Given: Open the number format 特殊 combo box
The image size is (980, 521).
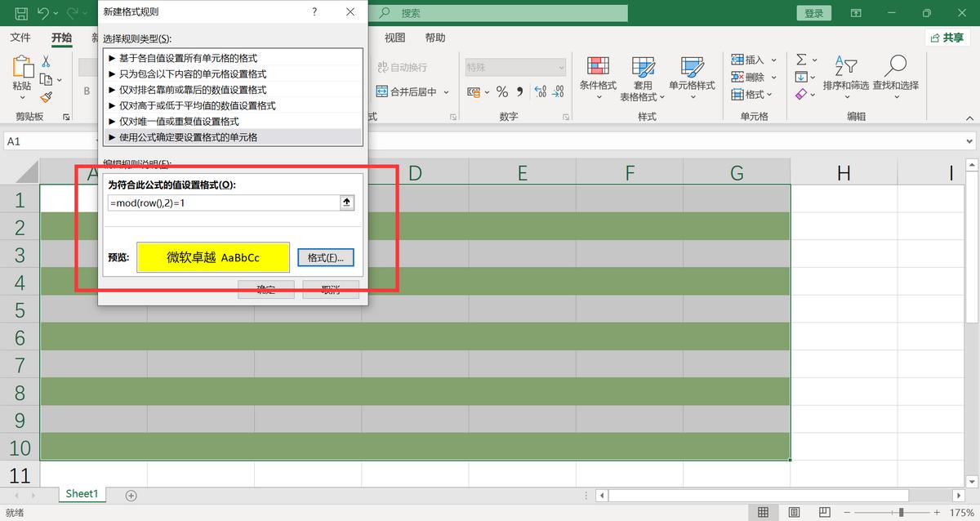Looking at the screenshot, I should 514,67.
